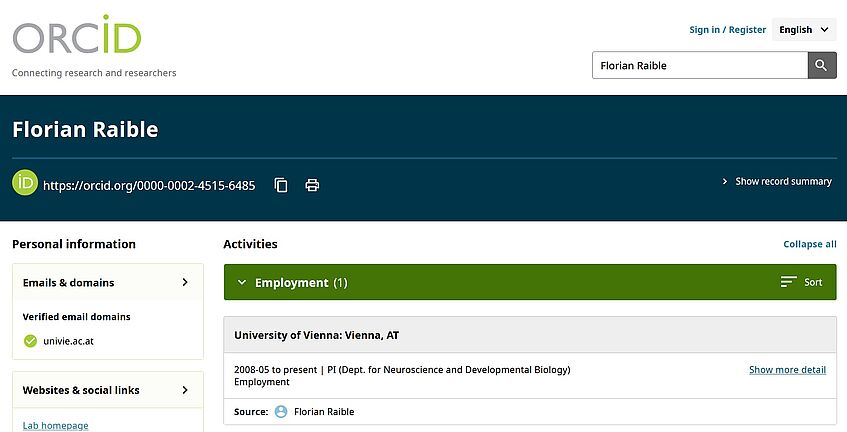Click Sign in / Register
The width and height of the screenshot is (847, 432).
click(727, 30)
